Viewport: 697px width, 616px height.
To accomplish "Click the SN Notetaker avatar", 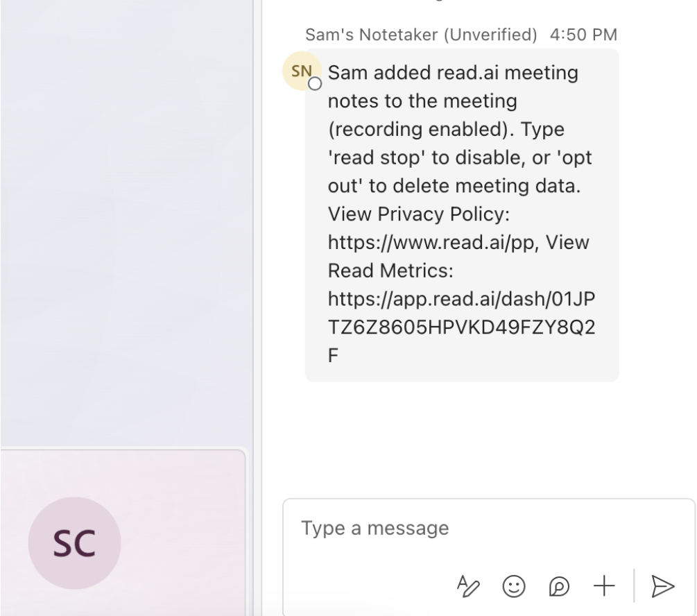I will (300, 70).
